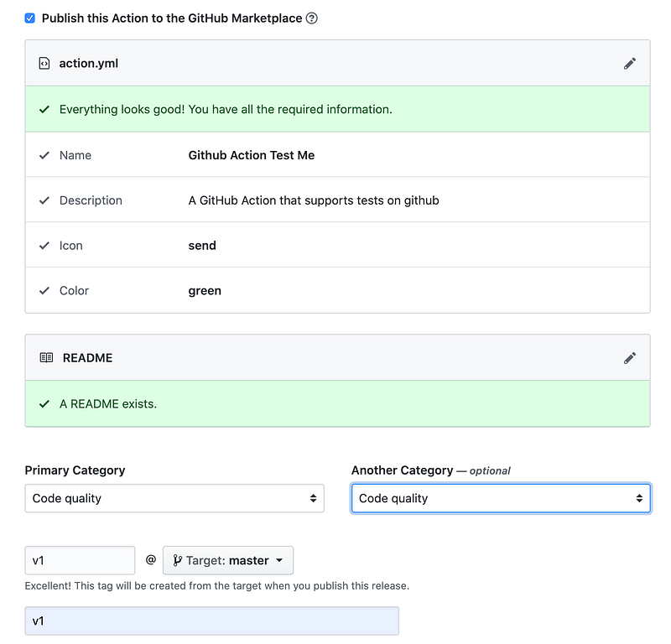
Task: Click the 'Description' row label
Action: (91, 200)
